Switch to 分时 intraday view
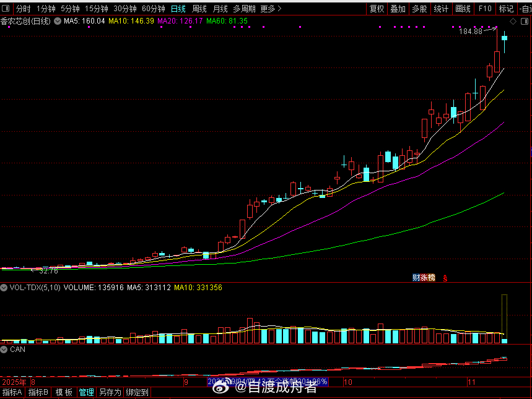Viewport: 532px width, 399px height. tap(23, 9)
